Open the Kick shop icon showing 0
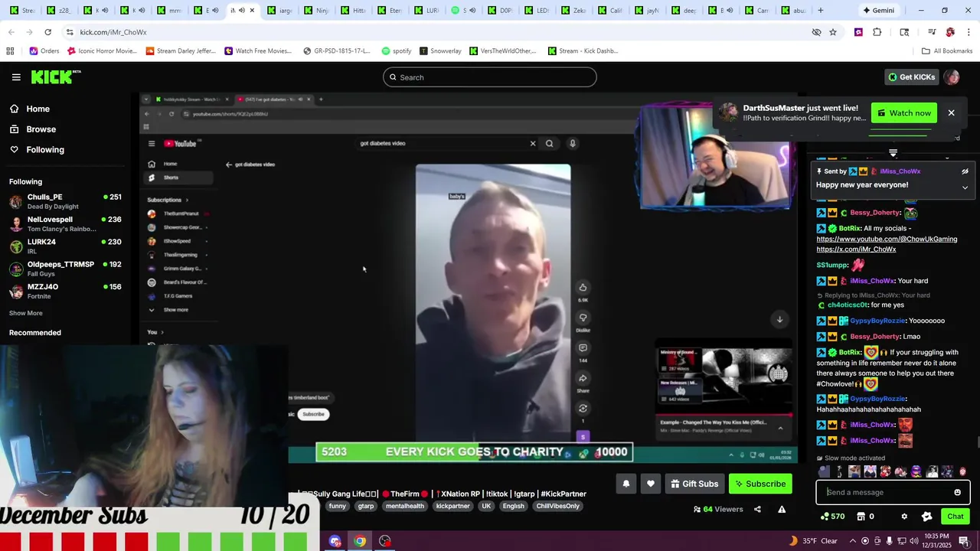 (866, 517)
